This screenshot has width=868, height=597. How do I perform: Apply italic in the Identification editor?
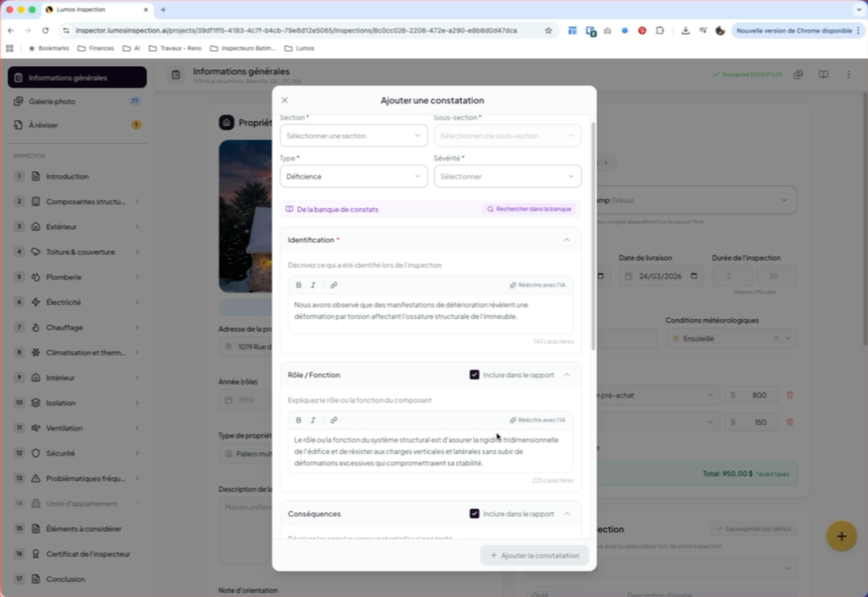(313, 285)
